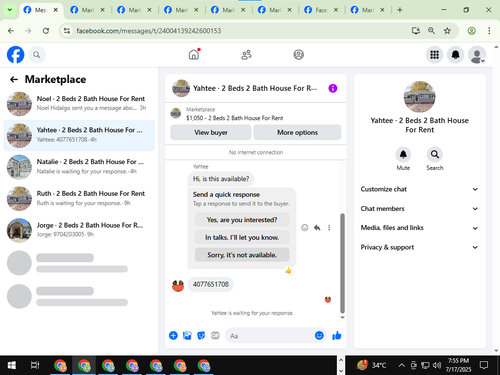
Task: Open the Chrome profile icon
Action: (471, 31)
